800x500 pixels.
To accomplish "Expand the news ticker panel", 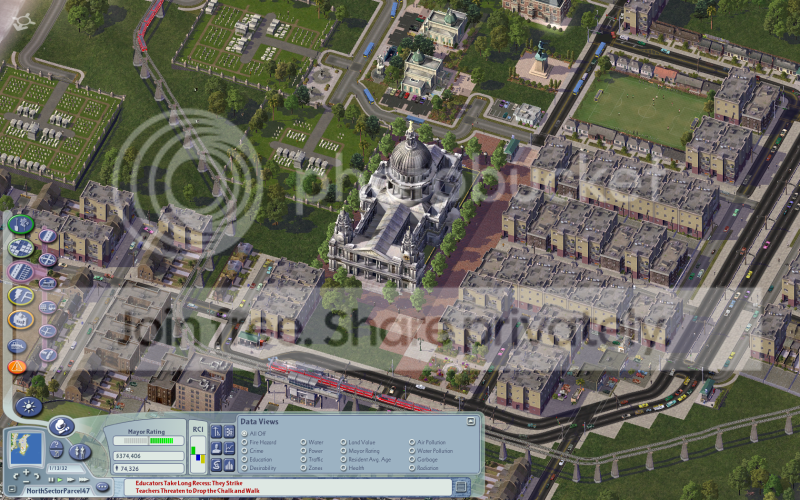I will point(461,487).
